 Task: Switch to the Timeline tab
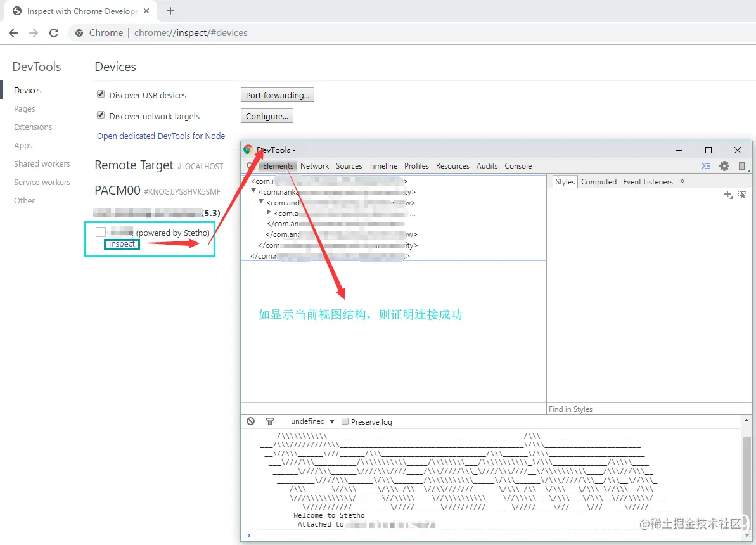coord(383,166)
